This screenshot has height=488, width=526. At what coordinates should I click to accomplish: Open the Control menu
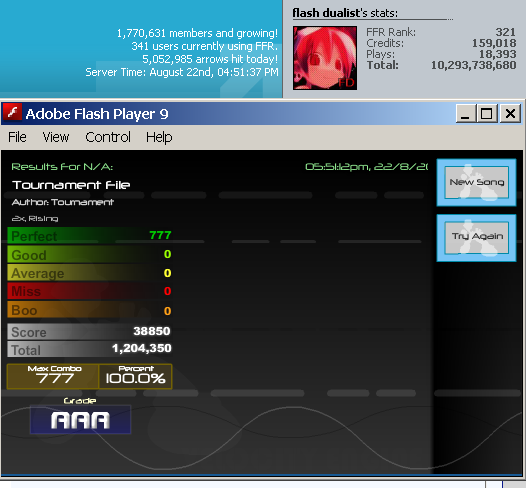(x=108, y=137)
